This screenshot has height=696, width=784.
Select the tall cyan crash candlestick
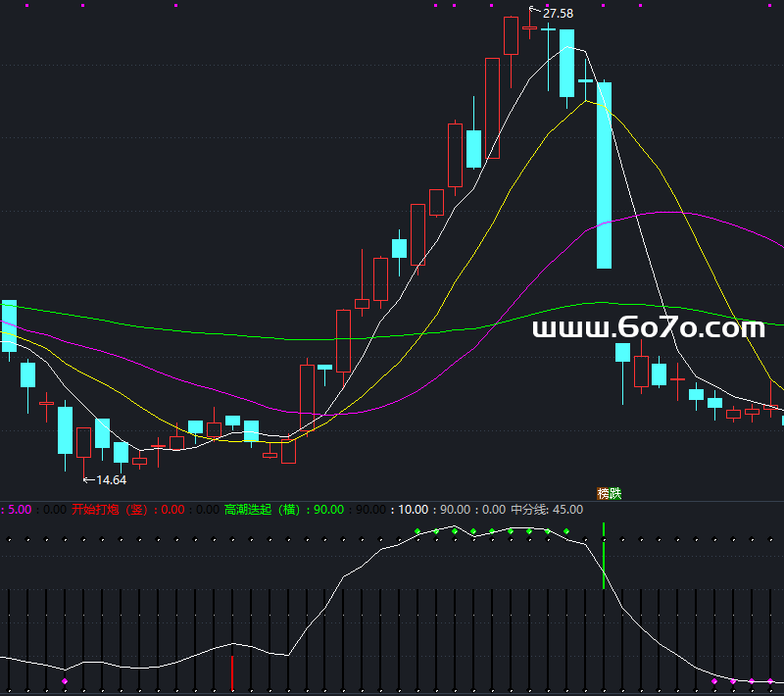[604, 175]
